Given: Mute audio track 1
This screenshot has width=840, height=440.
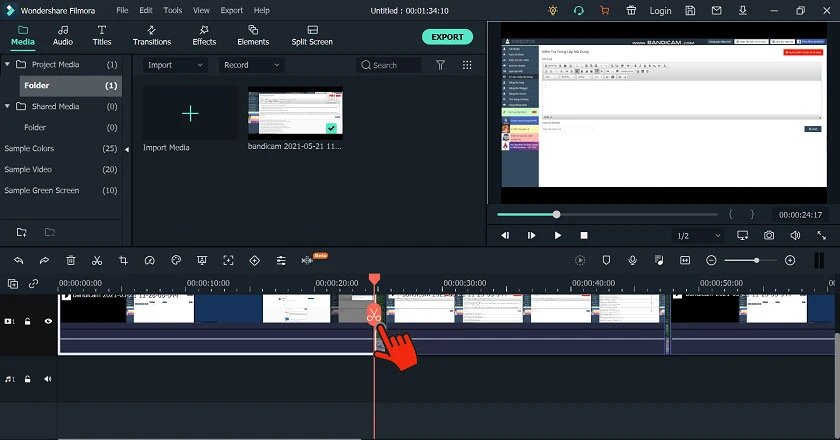Looking at the screenshot, I should point(48,379).
